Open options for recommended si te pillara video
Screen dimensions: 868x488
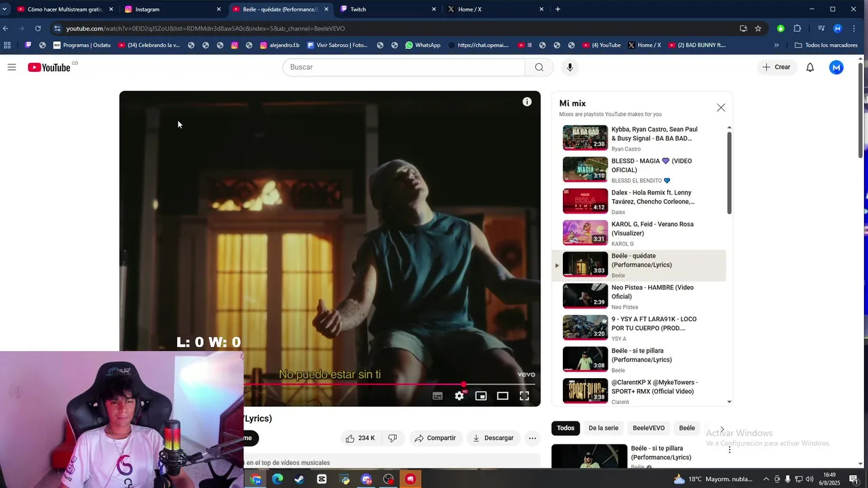click(730, 449)
